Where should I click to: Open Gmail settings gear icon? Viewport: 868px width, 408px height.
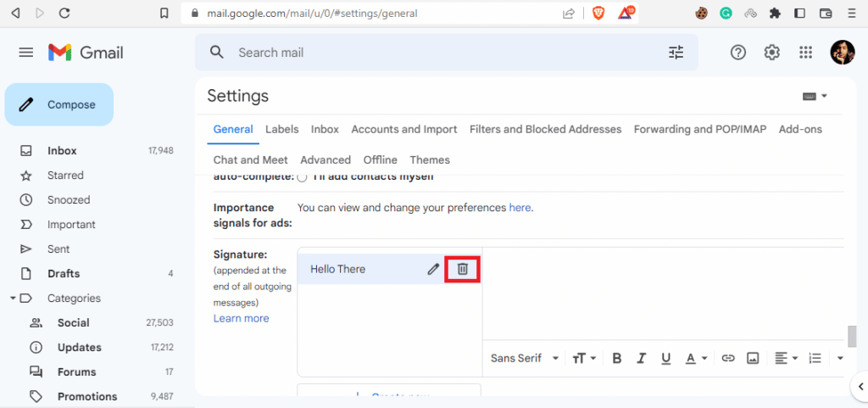point(771,53)
